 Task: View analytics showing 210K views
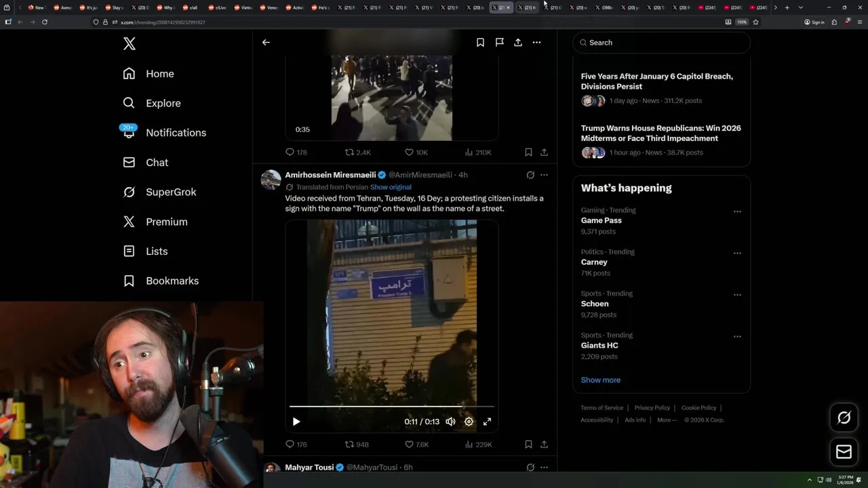tap(478, 152)
